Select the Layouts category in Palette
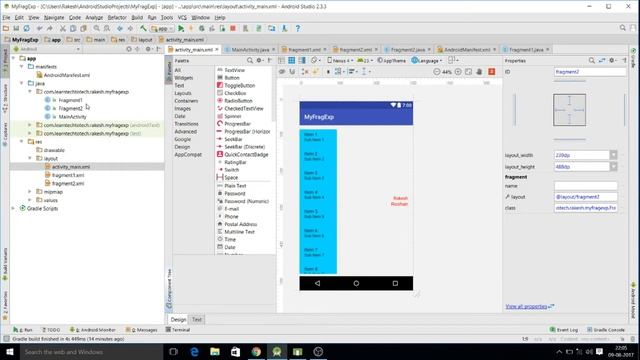This screenshot has height=360, width=640. pyautogui.click(x=183, y=93)
